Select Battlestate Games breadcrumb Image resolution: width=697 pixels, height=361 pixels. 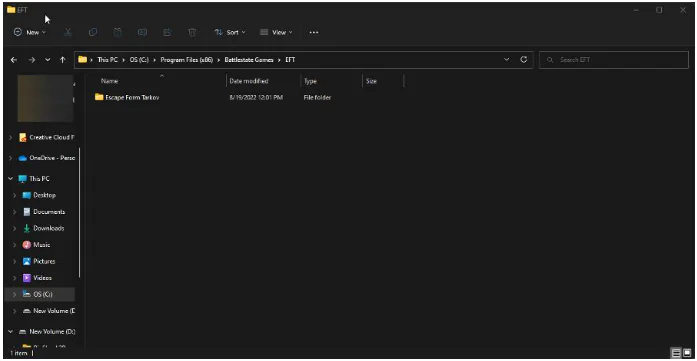[x=249, y=60]
